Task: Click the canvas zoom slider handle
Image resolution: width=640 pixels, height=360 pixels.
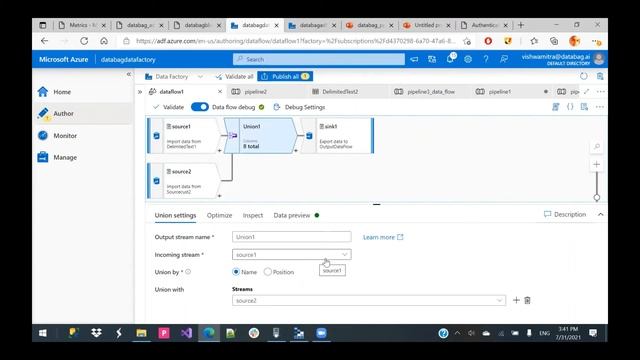Action: click(x=597, y=198)
